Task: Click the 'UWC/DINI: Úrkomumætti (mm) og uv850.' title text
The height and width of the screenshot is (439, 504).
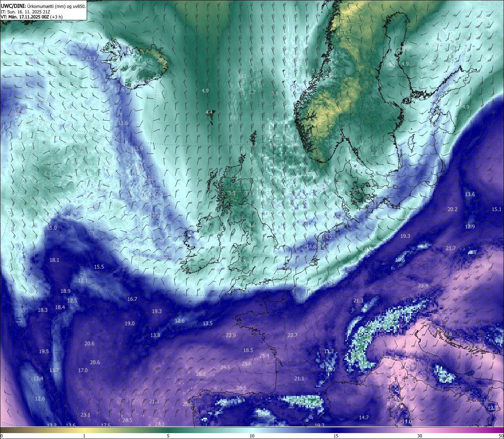Action: point(43,6)
